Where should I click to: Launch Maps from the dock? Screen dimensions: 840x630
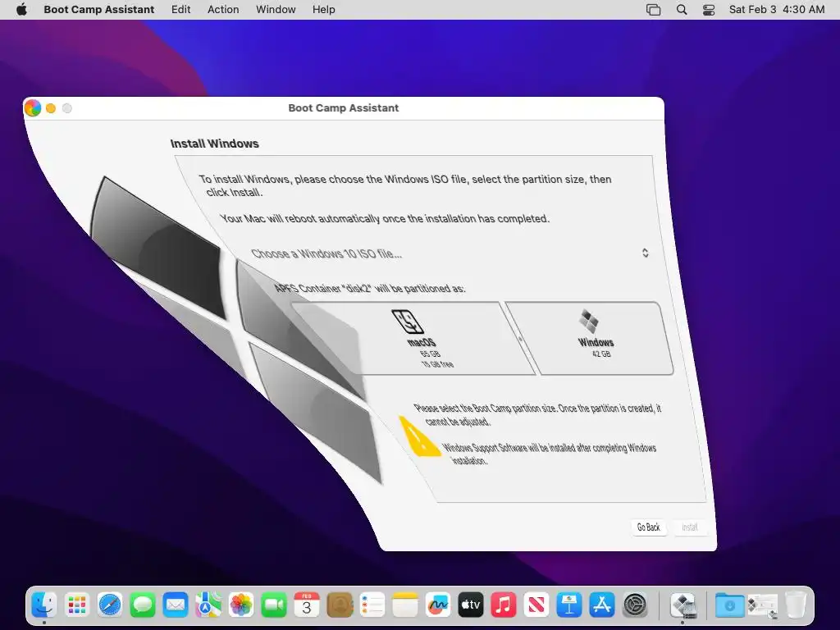point(208,605)
